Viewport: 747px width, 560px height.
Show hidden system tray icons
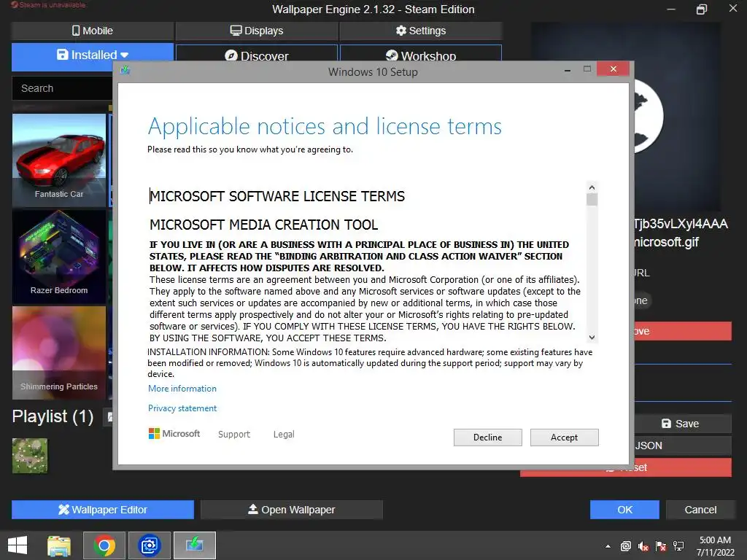tap(608, 546)
